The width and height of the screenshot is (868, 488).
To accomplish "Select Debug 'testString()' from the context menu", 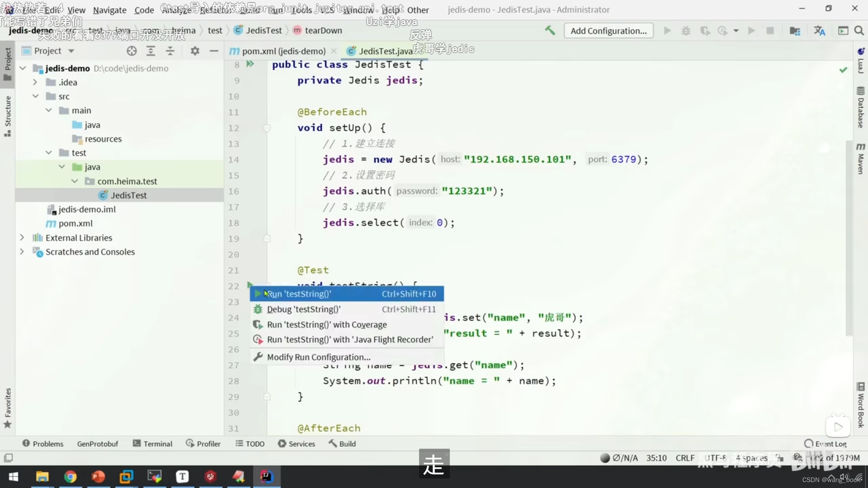I will [x=303, y=309].
